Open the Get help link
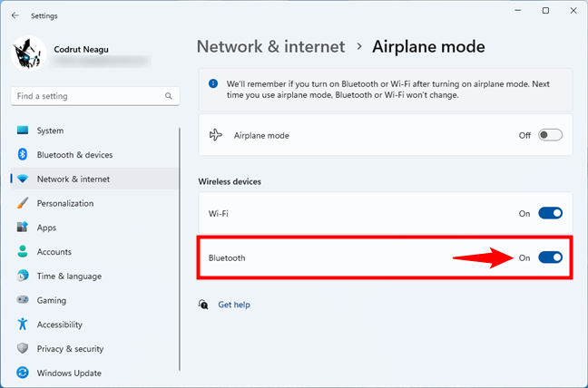 coord(234,306)
